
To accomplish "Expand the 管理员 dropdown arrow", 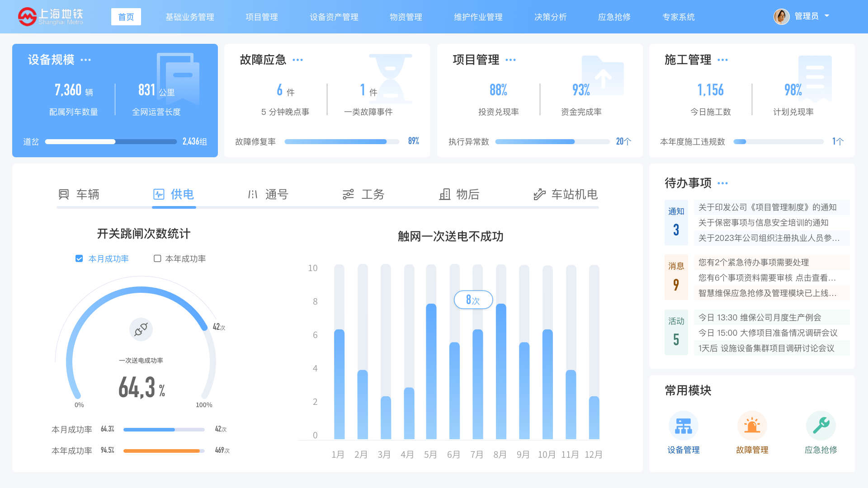I will click(x=827, y=16).
